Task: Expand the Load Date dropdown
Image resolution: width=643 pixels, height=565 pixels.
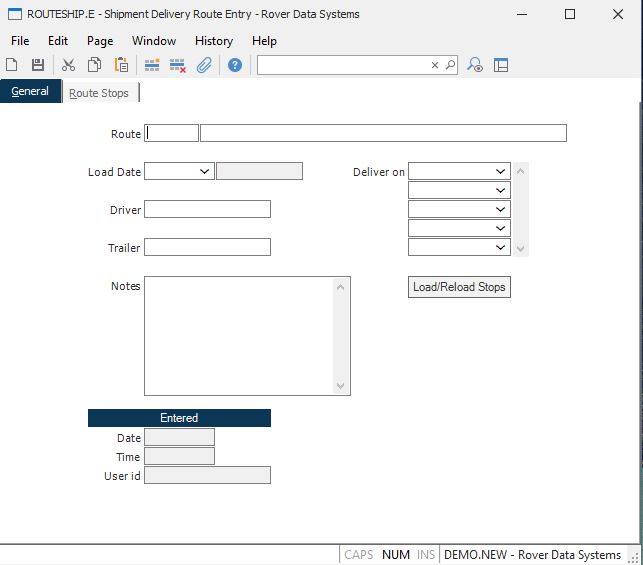Action: (x=205, y=172)
